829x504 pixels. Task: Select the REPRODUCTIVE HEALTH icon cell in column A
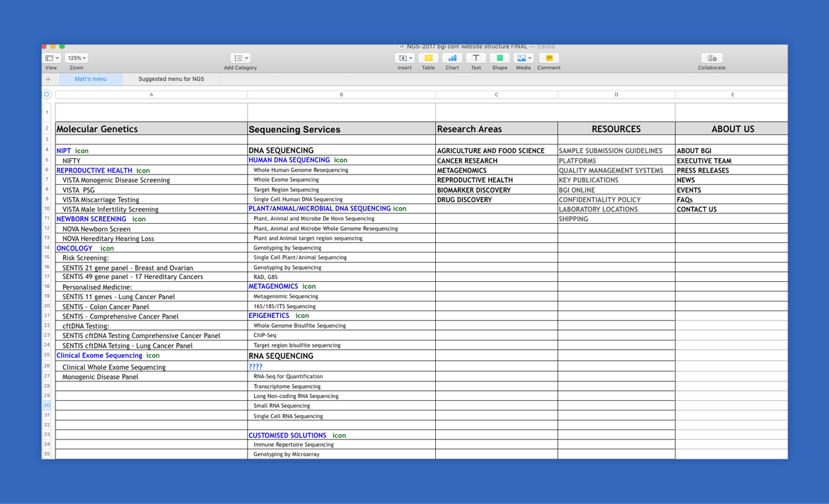tap(152, 171)
